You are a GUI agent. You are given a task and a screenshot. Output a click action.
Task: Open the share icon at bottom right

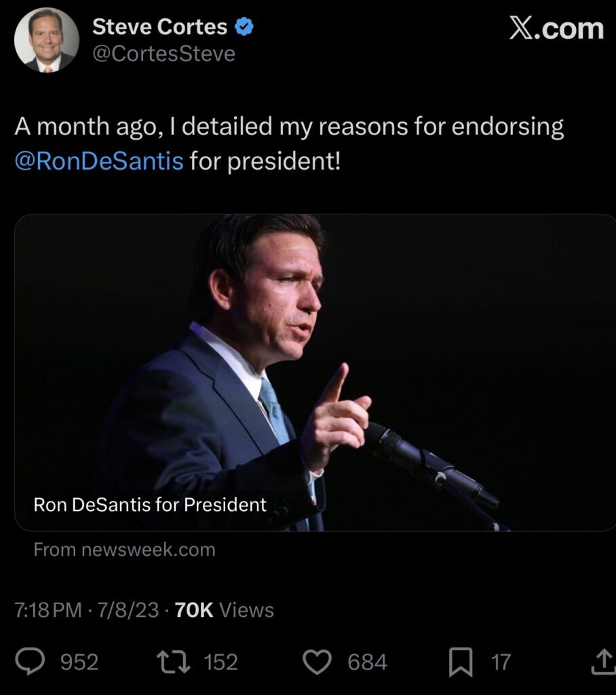(602, 662)
